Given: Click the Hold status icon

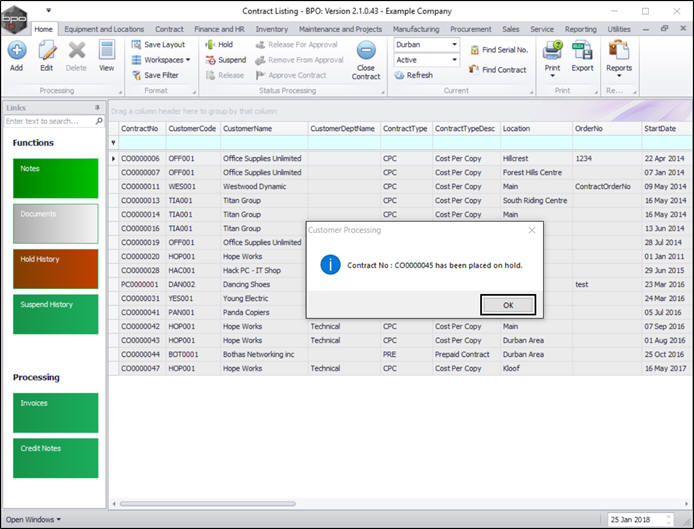Looking at the screenshot, I should (209, 45).
